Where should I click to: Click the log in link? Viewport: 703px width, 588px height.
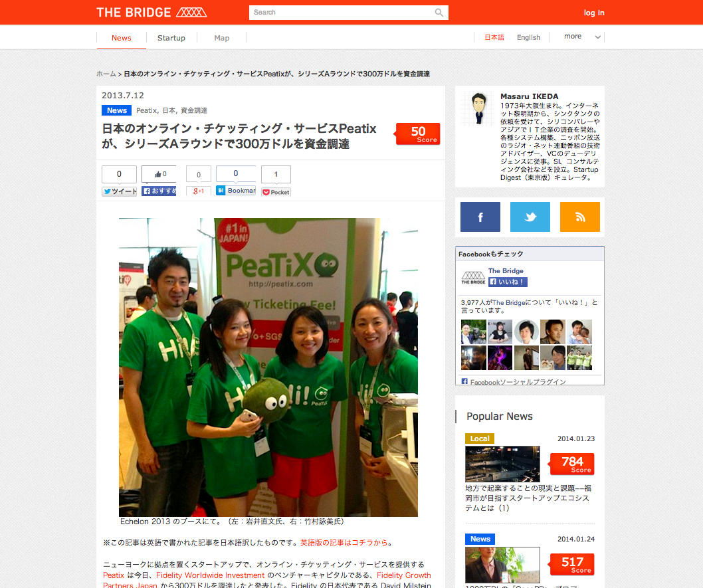[x=594, y=13]
